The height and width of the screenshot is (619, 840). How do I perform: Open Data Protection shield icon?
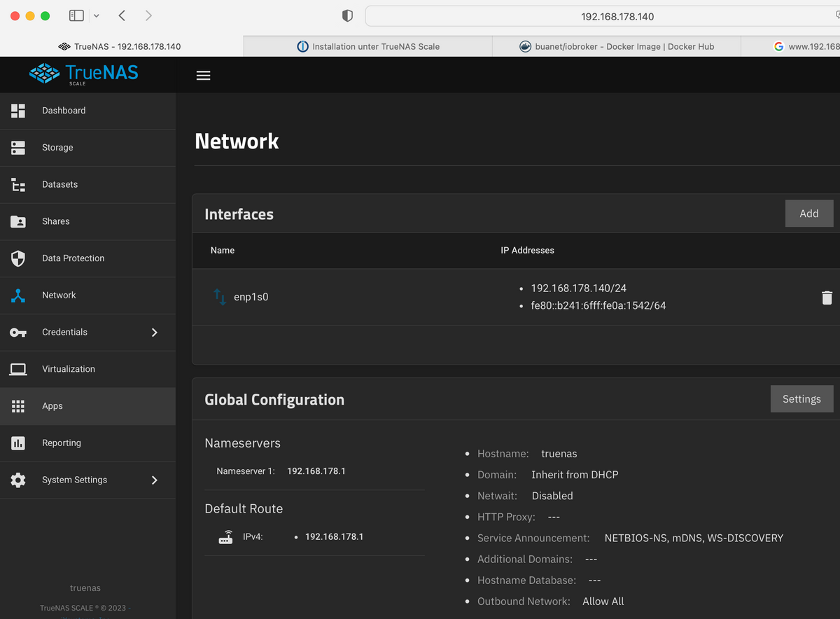[x=18, y=258]
